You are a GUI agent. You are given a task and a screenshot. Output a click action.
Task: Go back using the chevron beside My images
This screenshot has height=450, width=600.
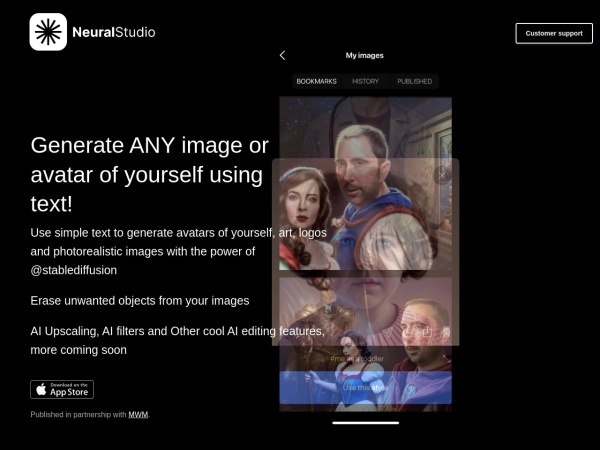[x=282, y=55]
